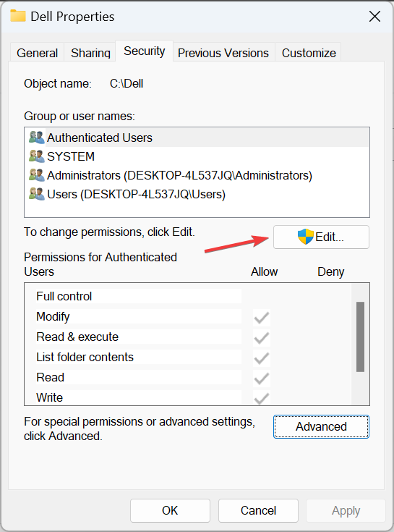Viewport: 394px width, 532px height.
Task: Open the Sharing tab
Action: (90, 53)
